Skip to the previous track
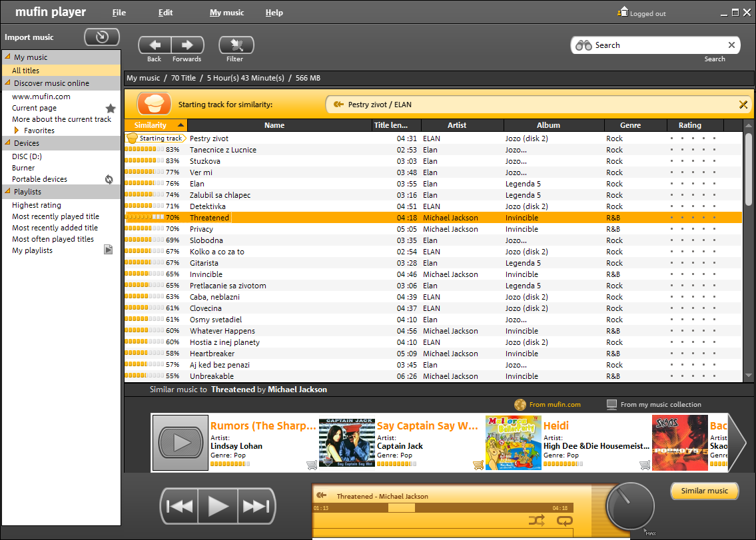The width and height of the screenshot is (756, 540). pos(179,506)
